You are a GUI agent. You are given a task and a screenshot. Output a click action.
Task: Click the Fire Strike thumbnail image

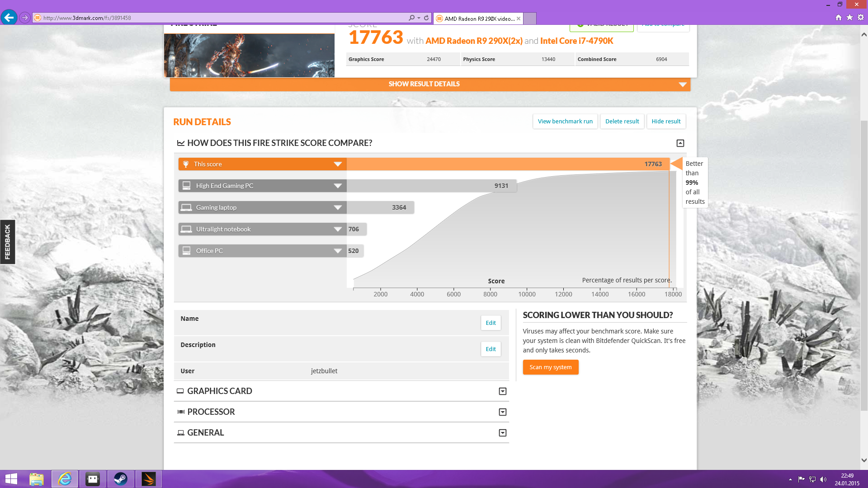tap(249, 55)
